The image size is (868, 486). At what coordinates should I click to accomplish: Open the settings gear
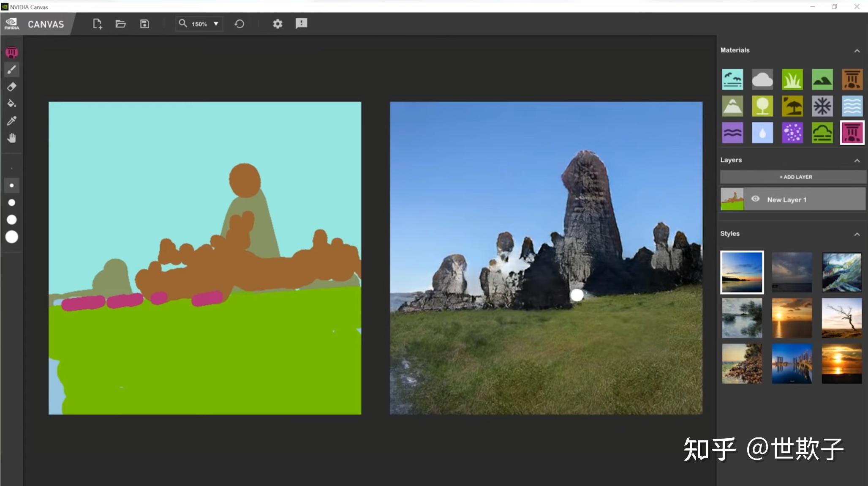278,24
